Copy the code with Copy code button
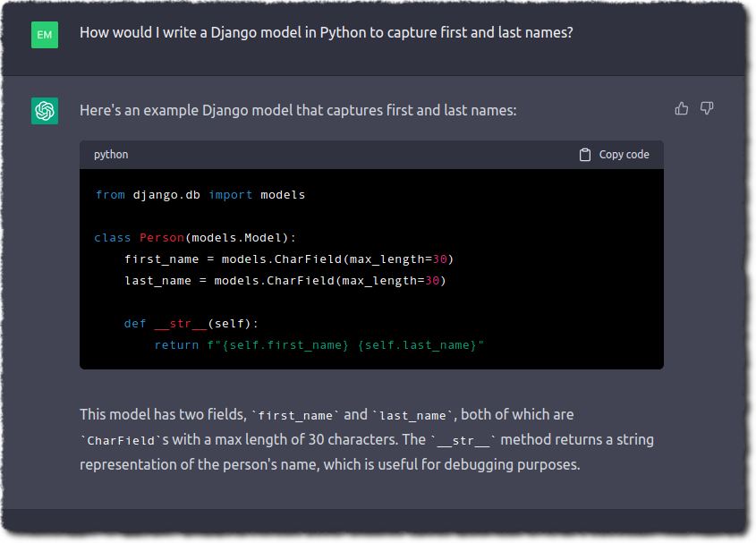Screen dimensions: 756x543 (x=615, y=155)
